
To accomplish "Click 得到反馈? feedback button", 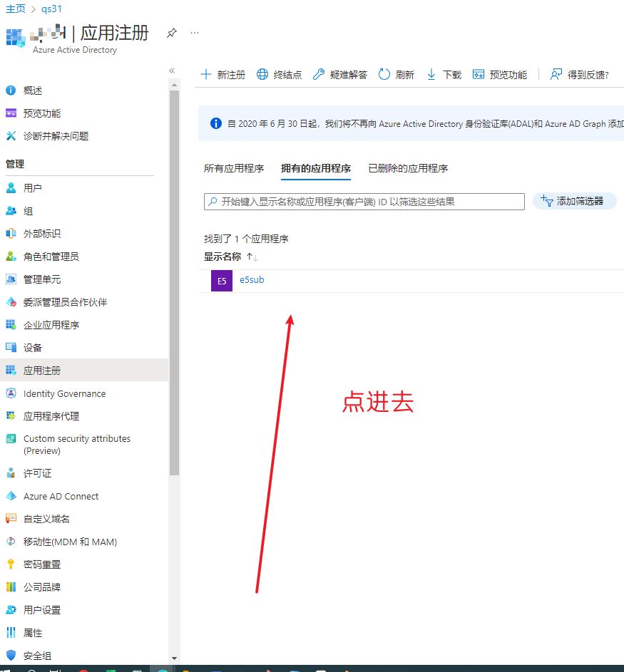I will (579, 75).
